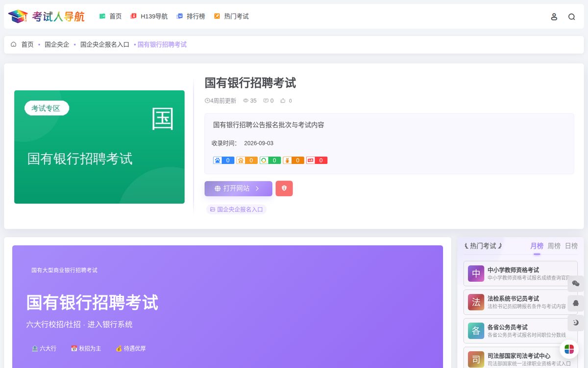
Task: Click the orange Shenma weight badge
Action: tap(294, 160)
